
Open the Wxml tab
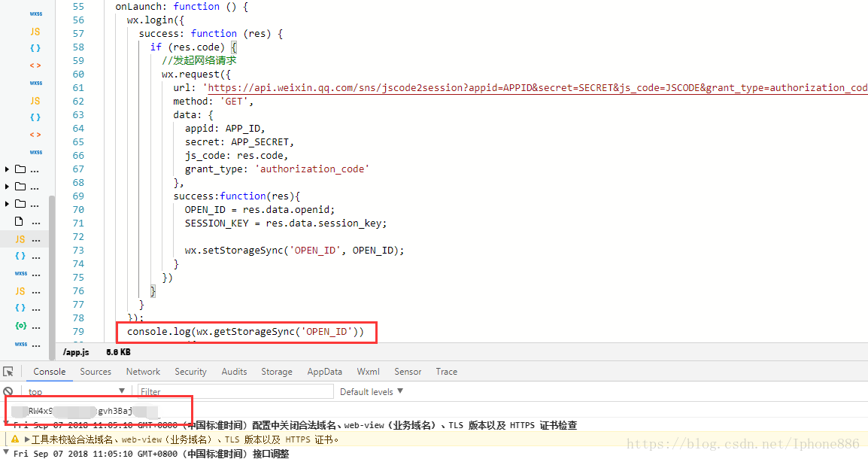pos(368,372)
